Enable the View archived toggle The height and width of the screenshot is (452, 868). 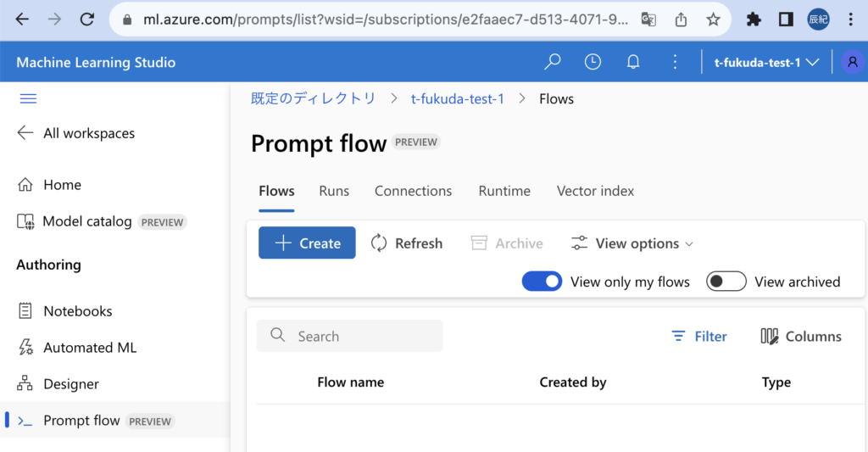[726, 282]
